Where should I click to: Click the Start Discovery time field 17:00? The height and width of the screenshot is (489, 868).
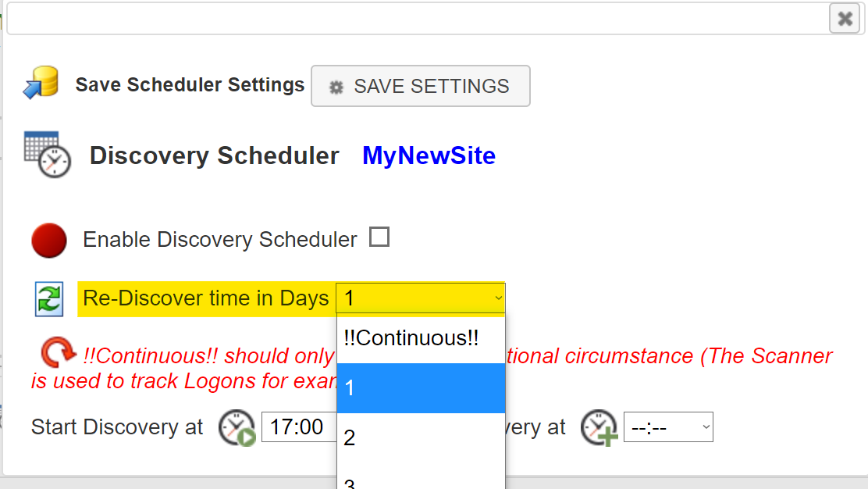pyautogui.click(x=299, y=427)
